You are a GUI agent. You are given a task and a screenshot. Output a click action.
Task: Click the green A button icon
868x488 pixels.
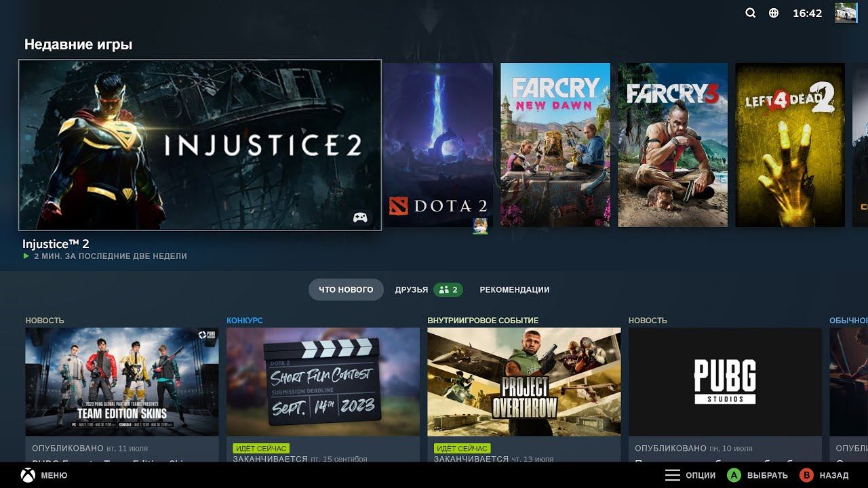click(x=734, y=475)
